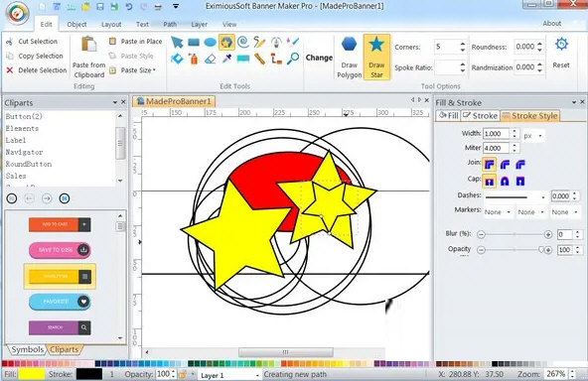588x381 pixels.
Task: Select the pen nib path tool
Action: 276,42
